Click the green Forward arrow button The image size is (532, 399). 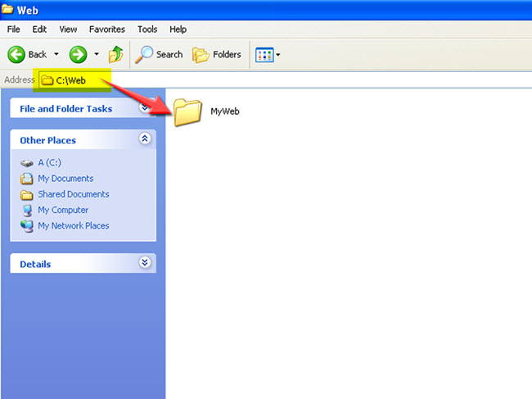click(x=78, y=54)
